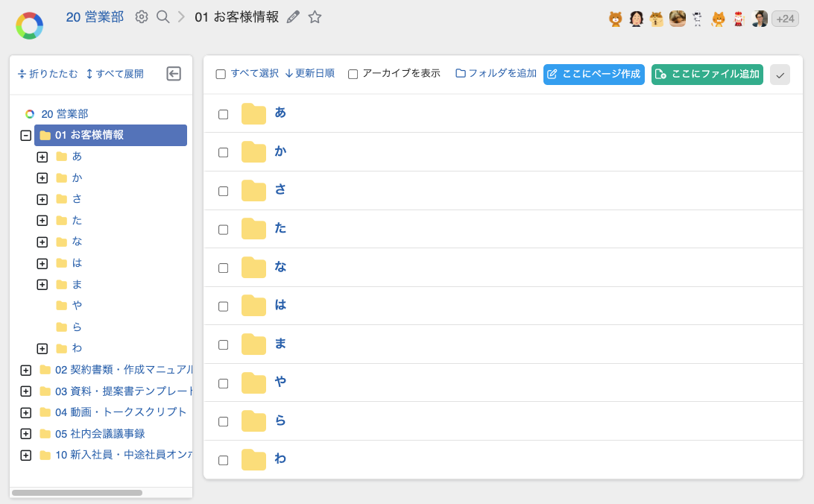Open the あ folder icon in list

(253, 113)
